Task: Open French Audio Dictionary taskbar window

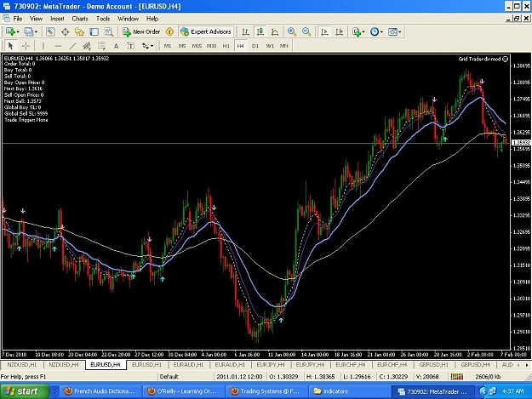Action: (x=100, y=391)
